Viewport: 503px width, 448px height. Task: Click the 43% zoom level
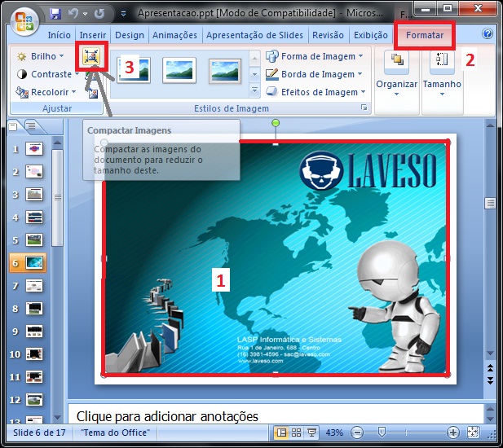pyautogui.click(x=334, y=433)
